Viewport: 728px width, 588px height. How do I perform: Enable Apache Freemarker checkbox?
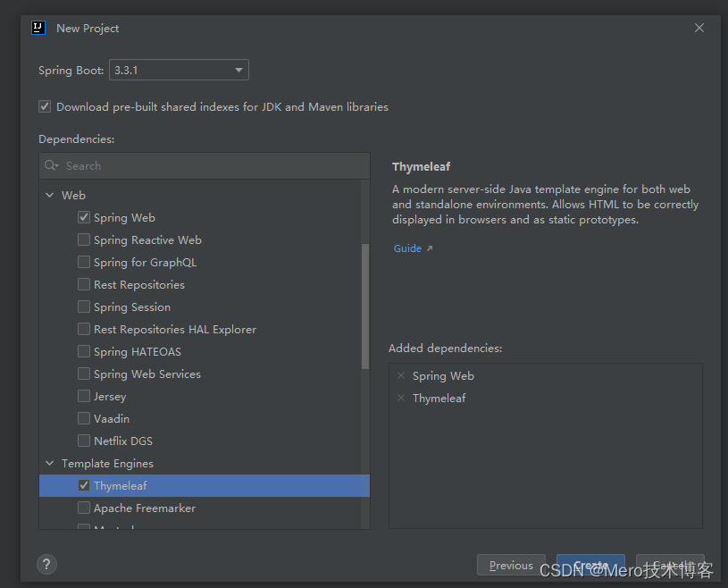(x=84, y=508)
